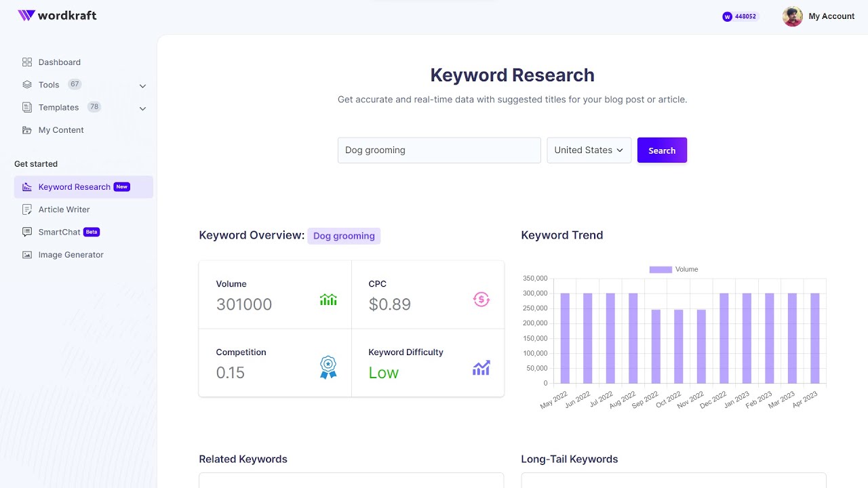Open the My Content section
This screenshot has height=488, width=868.
[60, 129]
